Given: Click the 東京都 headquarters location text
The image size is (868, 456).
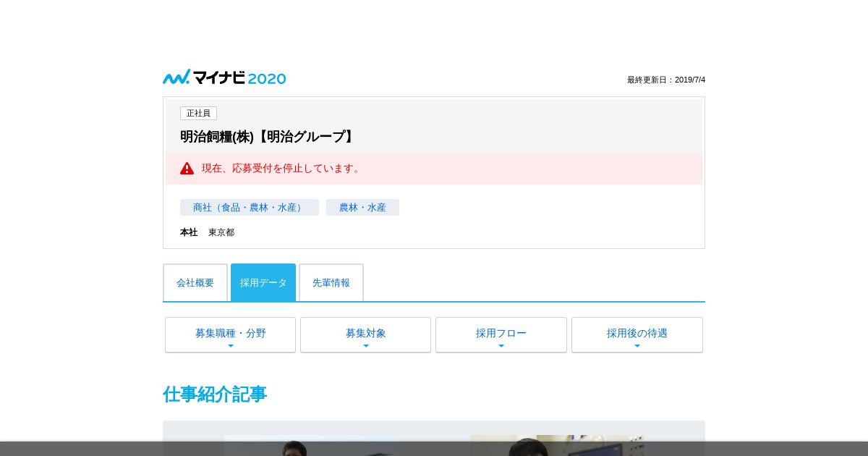Looking at the screenshot, I should [x=221, y=232].
